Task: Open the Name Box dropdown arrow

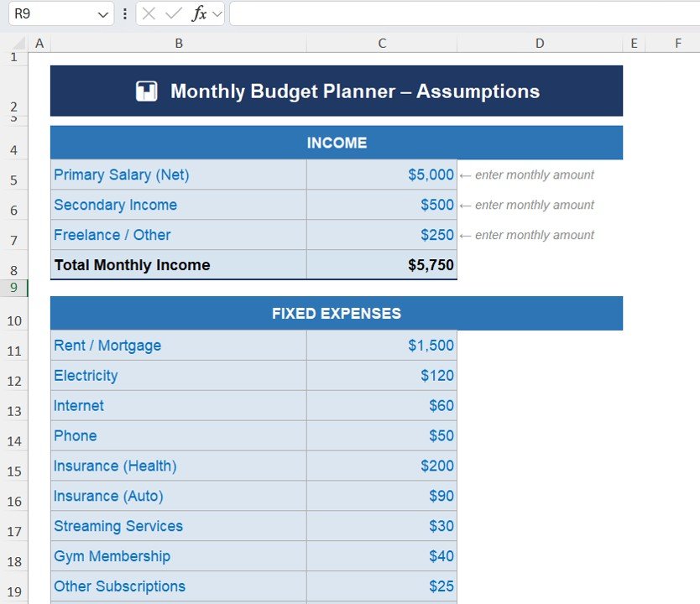Action: 103,14
